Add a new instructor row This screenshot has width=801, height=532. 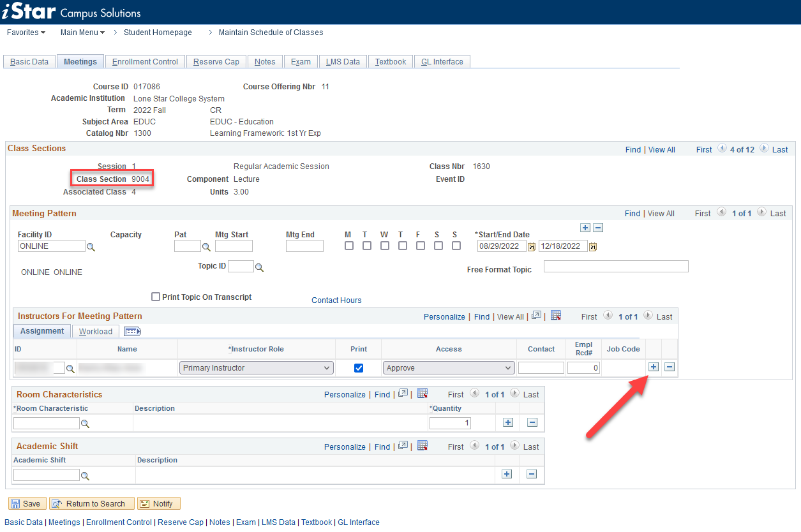pos(654,367)
